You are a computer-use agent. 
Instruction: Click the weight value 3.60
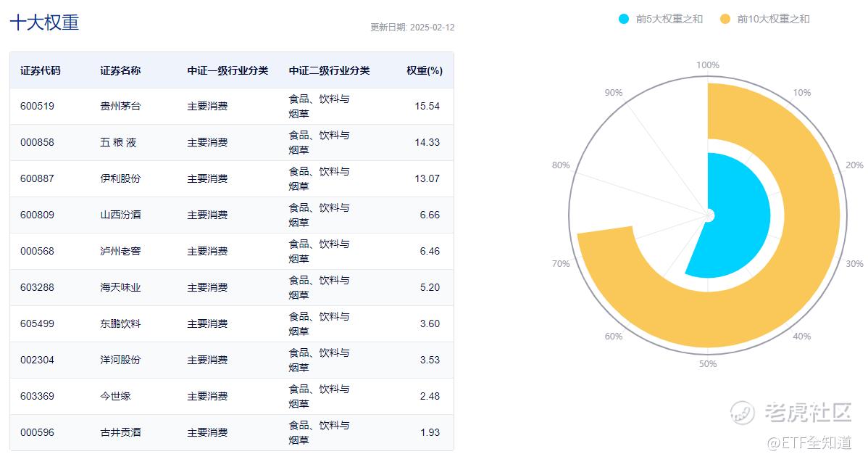430,323
